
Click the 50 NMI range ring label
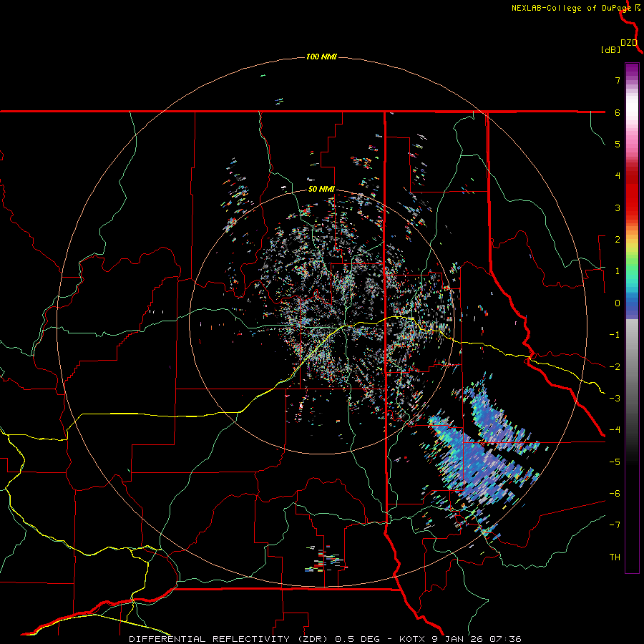tap(321, 190)
